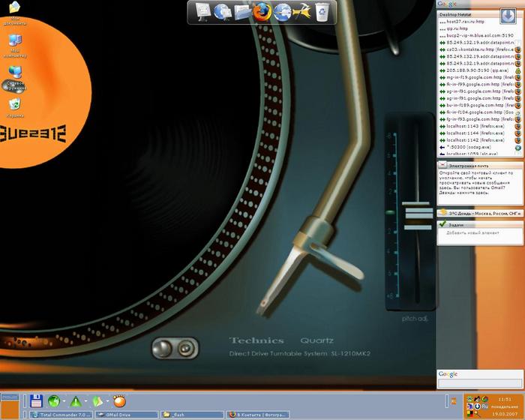
Task: Click the add new task field
Action: point(480,232)
